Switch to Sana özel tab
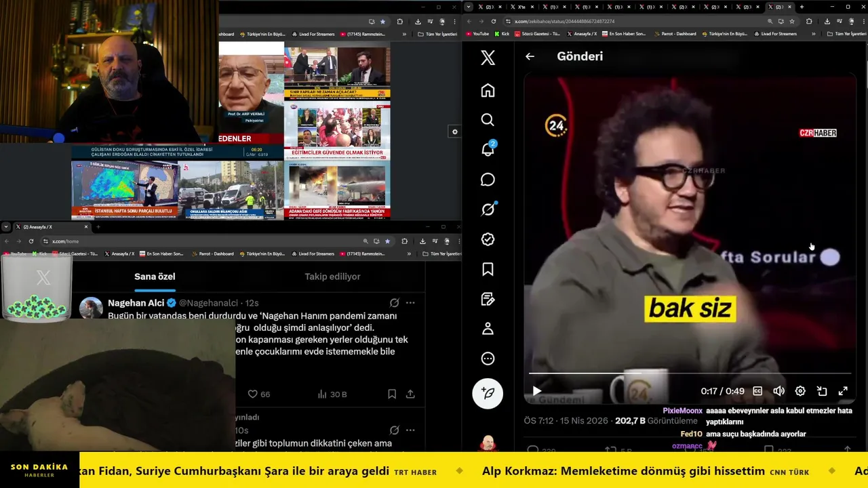Viewport: 868px width, 488px height. coord(155,277)
